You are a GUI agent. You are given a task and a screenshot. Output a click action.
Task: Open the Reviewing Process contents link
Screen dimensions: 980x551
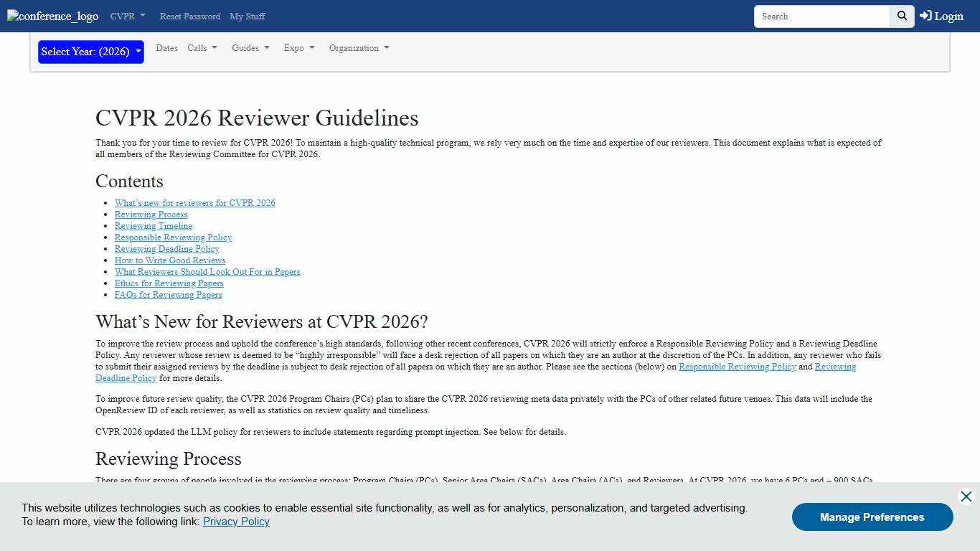(151, 215)
